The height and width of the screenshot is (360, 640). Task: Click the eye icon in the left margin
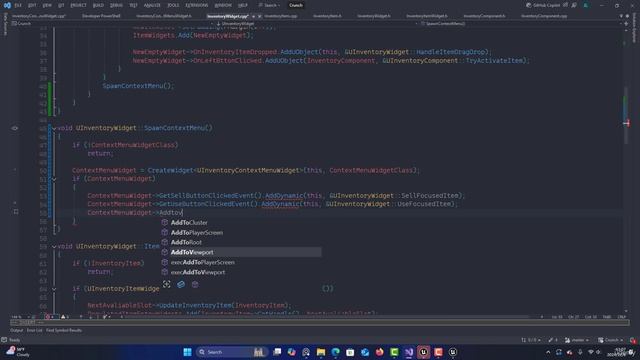pyautogui.click(x=15, y=128)
